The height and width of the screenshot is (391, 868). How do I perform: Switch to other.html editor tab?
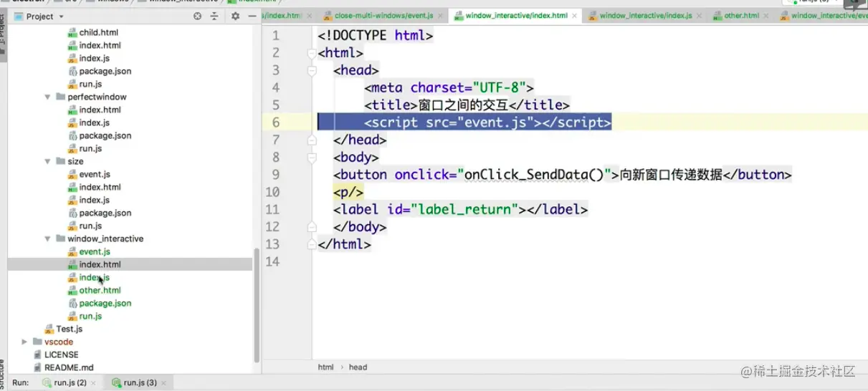coord(742,15)
